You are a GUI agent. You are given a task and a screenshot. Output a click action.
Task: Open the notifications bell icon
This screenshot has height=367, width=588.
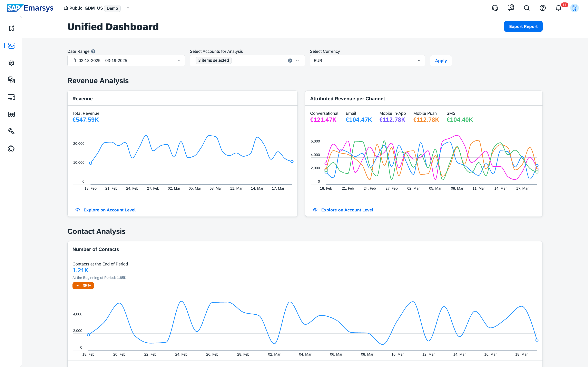[558, 8]
